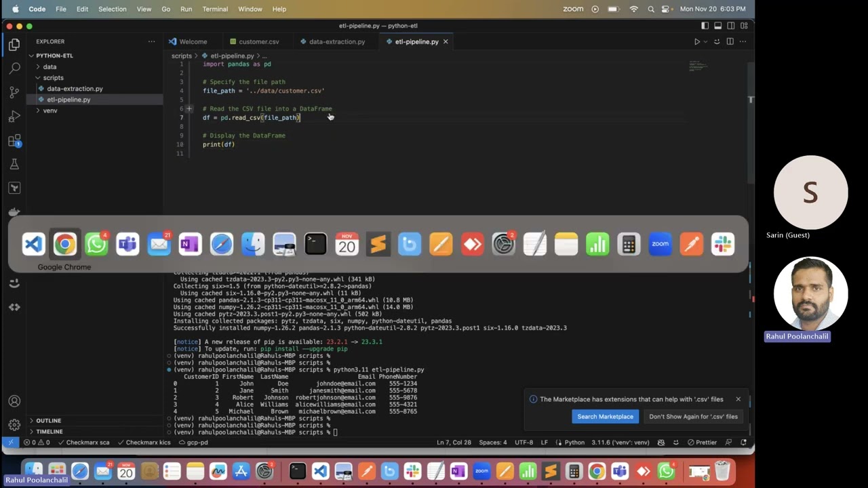The image size is (868, 488).
Task: Click the Split Editor Right icon
Action: tap(730, 41)
